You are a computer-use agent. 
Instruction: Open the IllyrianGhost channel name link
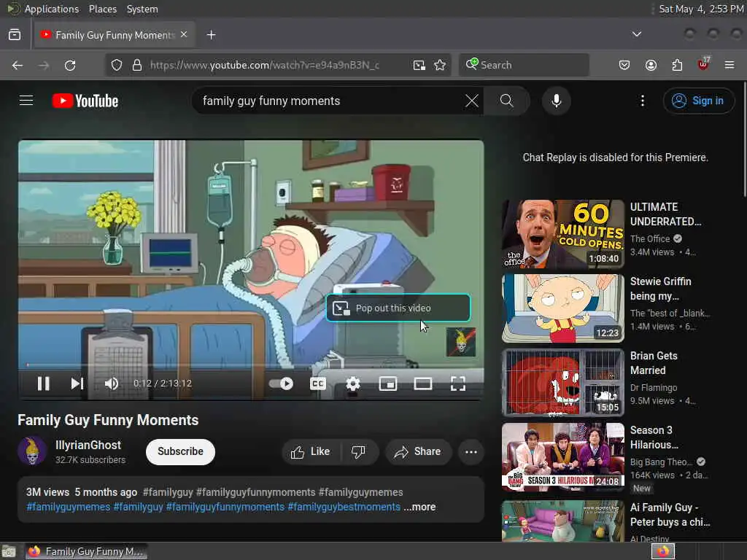(x=88, y=445)
